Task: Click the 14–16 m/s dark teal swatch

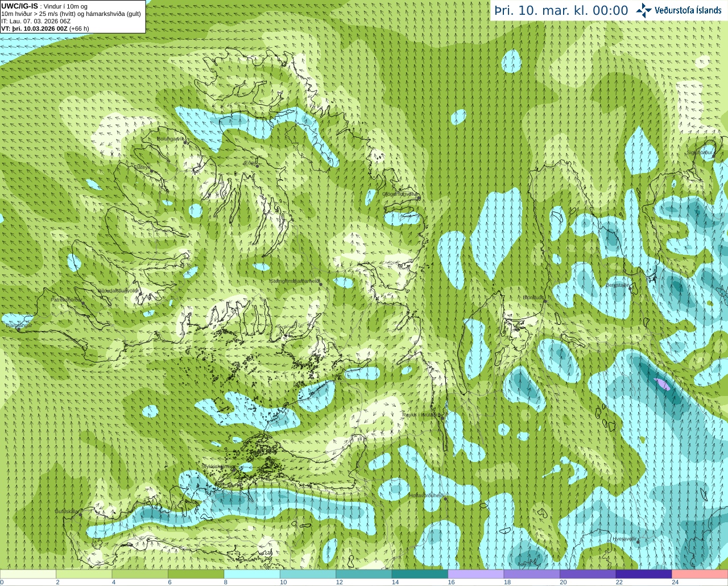Action: click(x=420, y=574)
